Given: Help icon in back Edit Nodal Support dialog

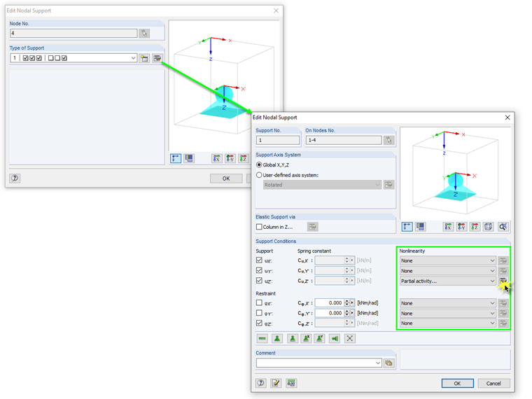Looking at the screenshot, I should (x=15, y=178).
